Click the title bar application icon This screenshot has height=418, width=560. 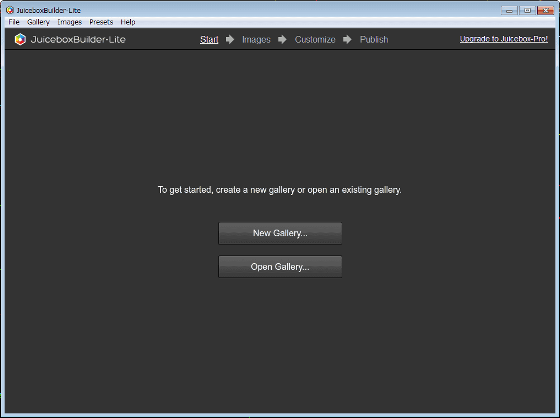(x=10, y=10)
